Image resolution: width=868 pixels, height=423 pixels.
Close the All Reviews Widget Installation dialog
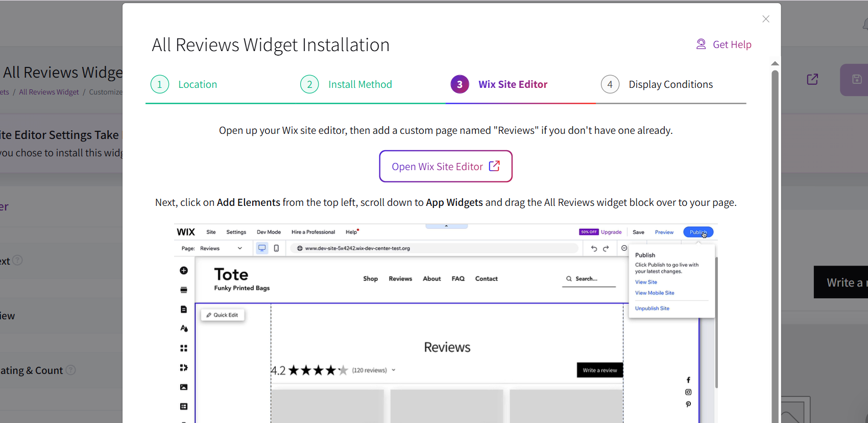(x=765, y=19)
